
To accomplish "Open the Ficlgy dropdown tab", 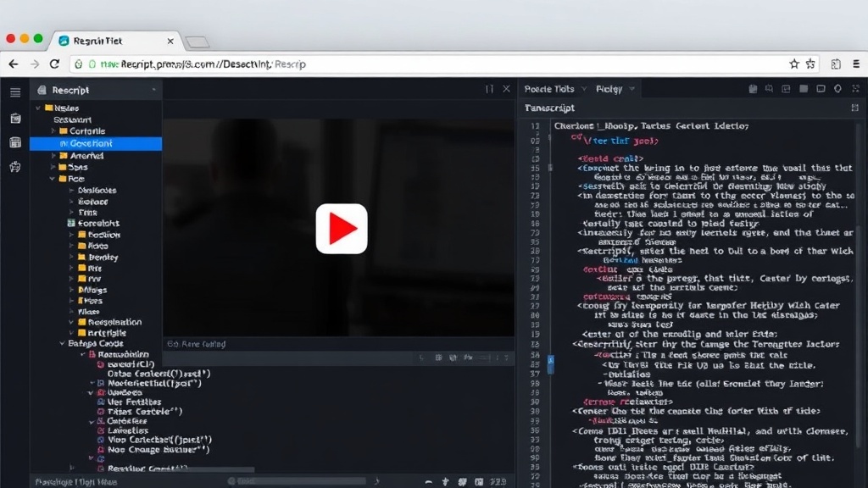I will pyautogui.click(x=615, y=88).
